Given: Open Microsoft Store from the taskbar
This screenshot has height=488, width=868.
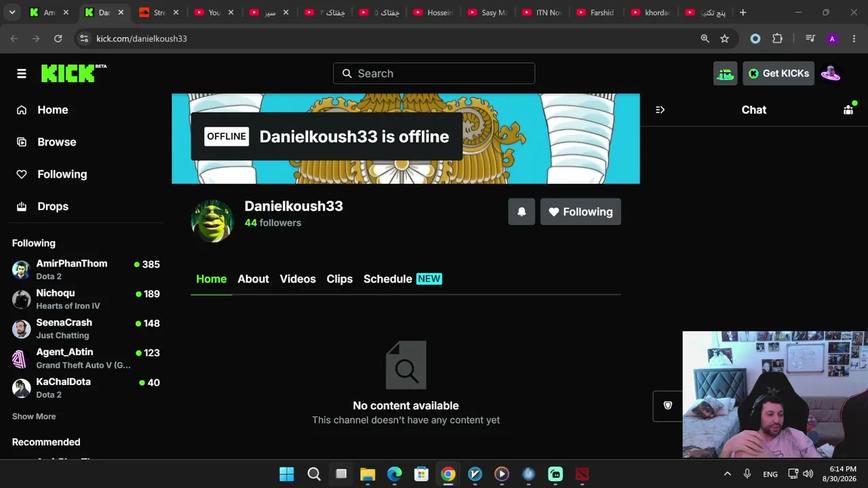Looking at the screenshot, I should pos(421,474).
